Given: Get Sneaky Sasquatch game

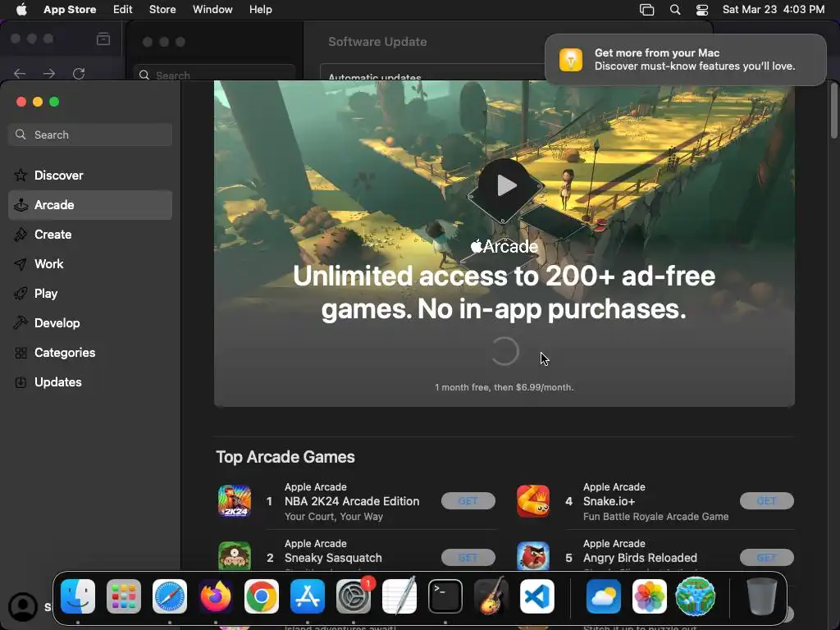Looking at the screenshot, I should click(x=468, y=558).
